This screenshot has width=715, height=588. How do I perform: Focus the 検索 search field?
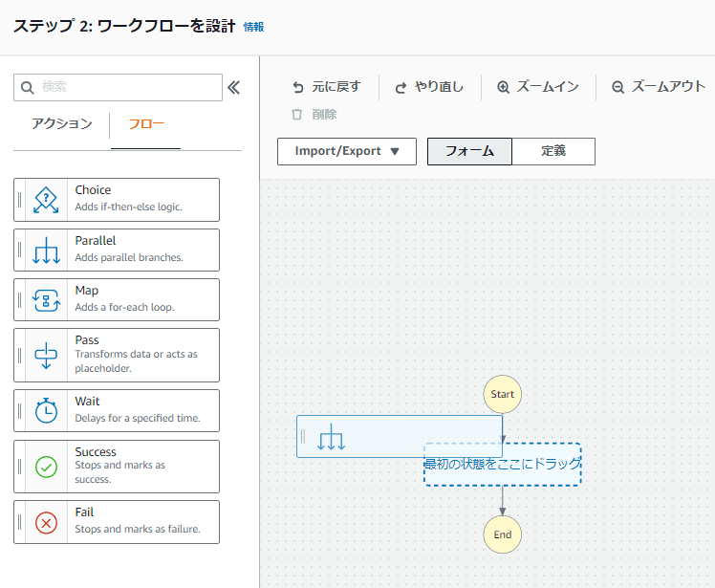pos(119,88)
